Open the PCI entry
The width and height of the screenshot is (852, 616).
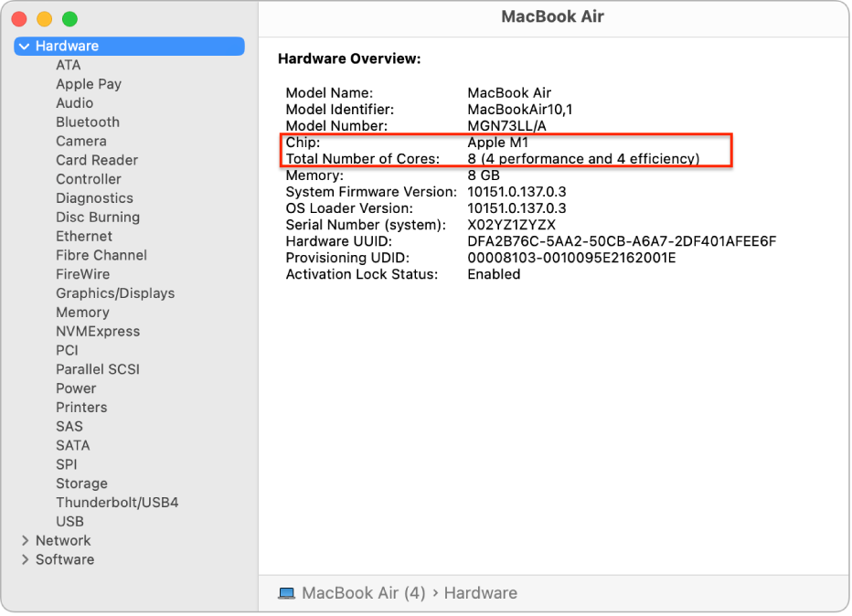tap(67, 350)
